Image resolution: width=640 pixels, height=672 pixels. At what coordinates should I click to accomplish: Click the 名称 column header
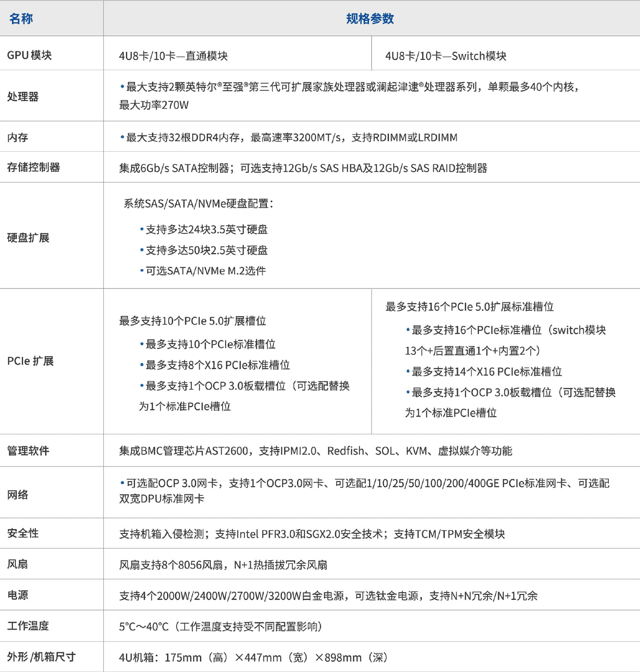(21, 19)
